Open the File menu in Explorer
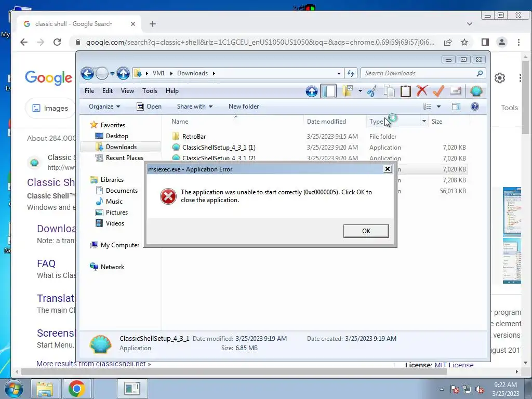 point(89,91)
